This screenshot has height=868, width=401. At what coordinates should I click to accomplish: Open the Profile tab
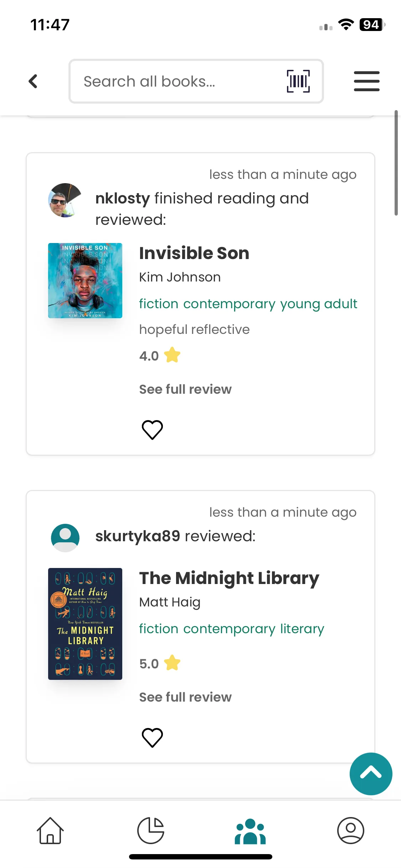pyautogui.click(x=350, y=831)
